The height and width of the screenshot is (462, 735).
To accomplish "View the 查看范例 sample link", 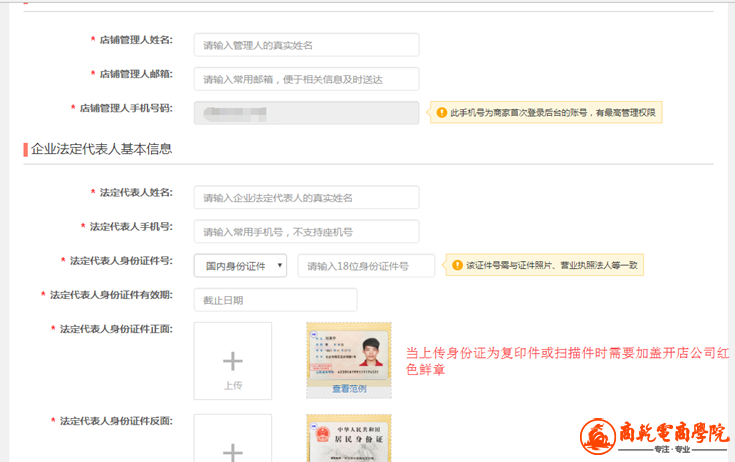I will 349,389.
